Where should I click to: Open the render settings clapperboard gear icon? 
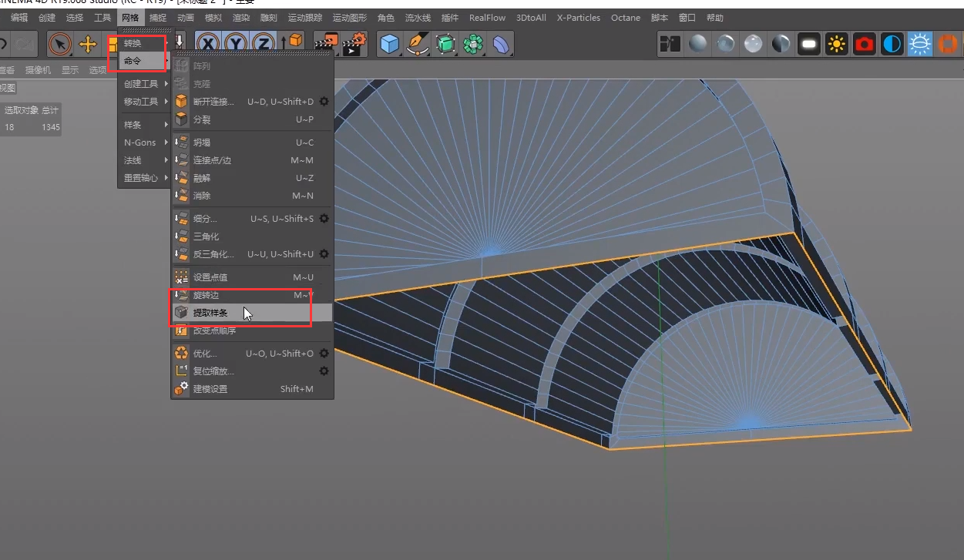pyautogui.click(x=354, y=45)
